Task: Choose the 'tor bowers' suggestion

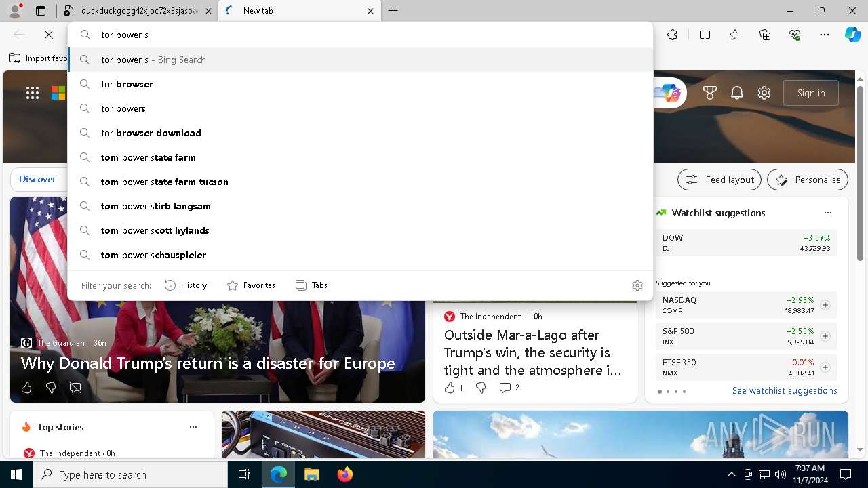Action: pos(360,108)
